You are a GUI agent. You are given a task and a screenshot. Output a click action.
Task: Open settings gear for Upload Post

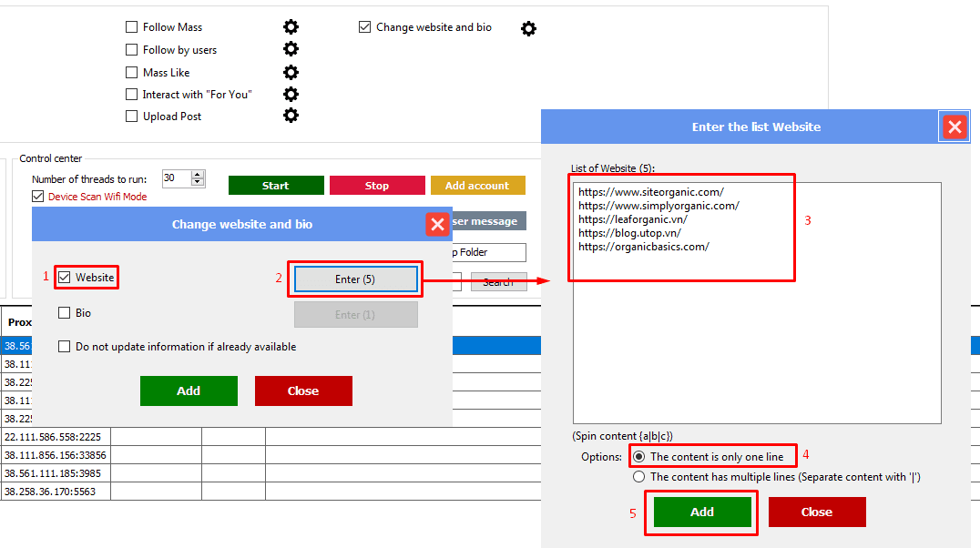pos(291,116)
